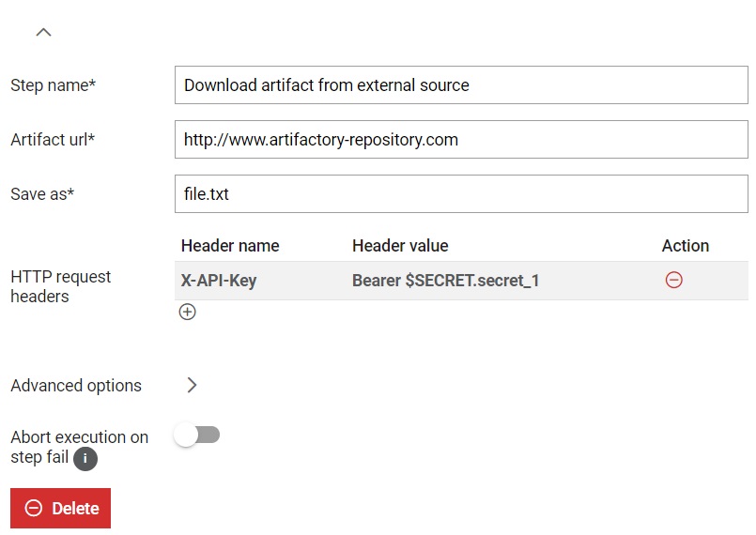Viewport: 756px width, 535px height.
Task: Click the Artifact url* label
Action: [53, 140]
